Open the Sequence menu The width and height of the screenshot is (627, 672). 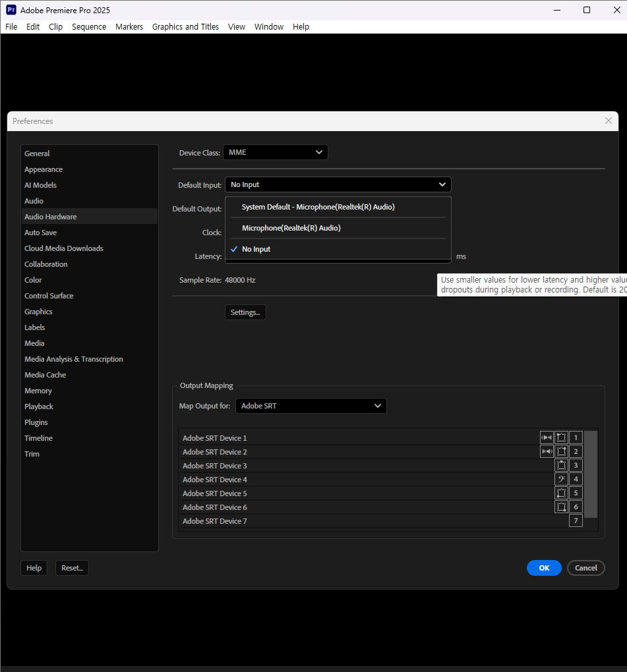pyautogui.click(x=89, y=26)
